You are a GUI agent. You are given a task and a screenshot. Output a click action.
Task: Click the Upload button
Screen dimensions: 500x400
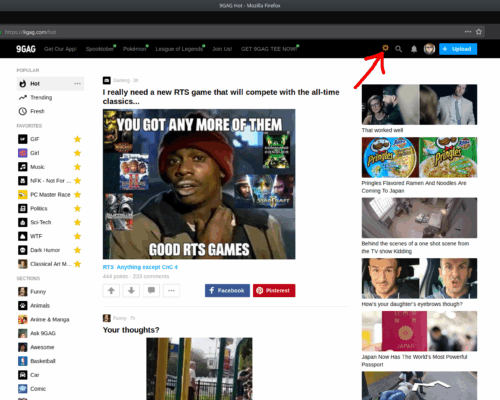coord(458,49)
